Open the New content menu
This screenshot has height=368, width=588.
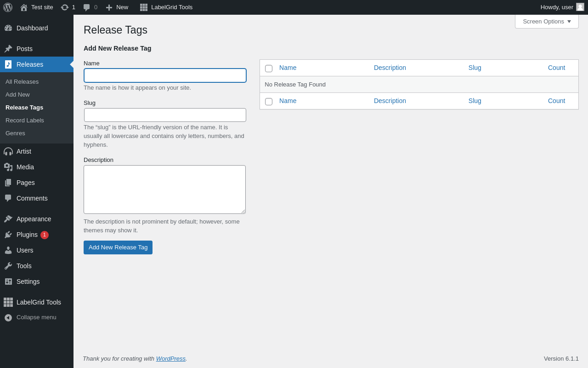[117, 7]
